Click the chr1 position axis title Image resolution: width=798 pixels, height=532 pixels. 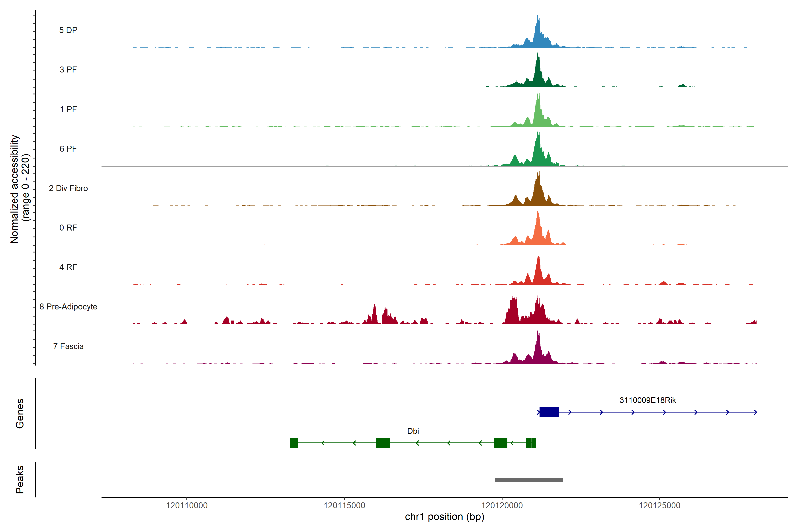pos(444,517)
